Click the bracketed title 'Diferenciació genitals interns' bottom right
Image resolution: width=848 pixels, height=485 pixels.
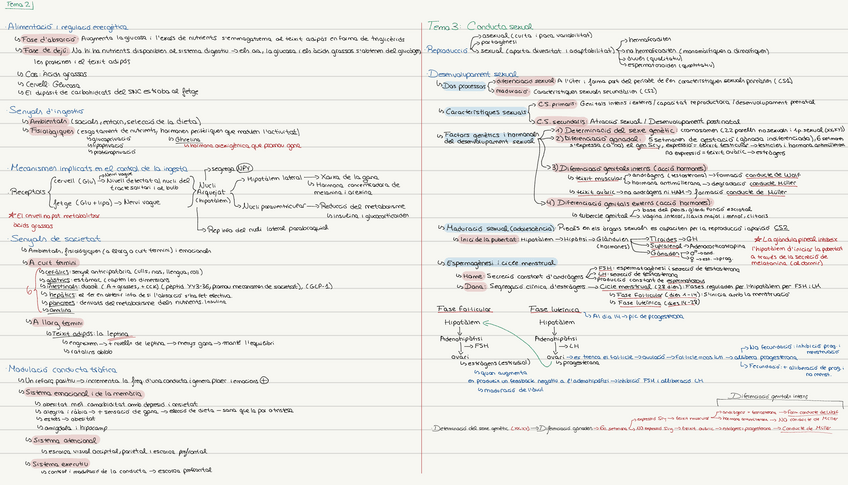click(769, 396)
